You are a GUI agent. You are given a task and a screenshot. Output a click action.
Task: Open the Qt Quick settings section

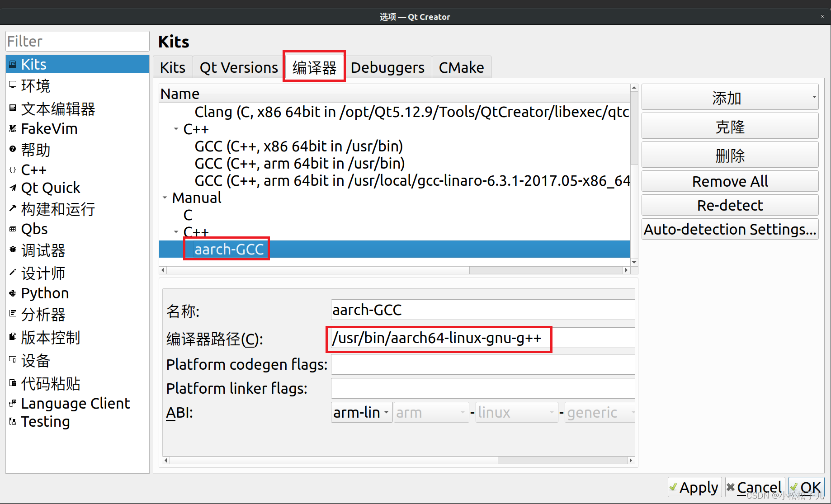point(51,188)
